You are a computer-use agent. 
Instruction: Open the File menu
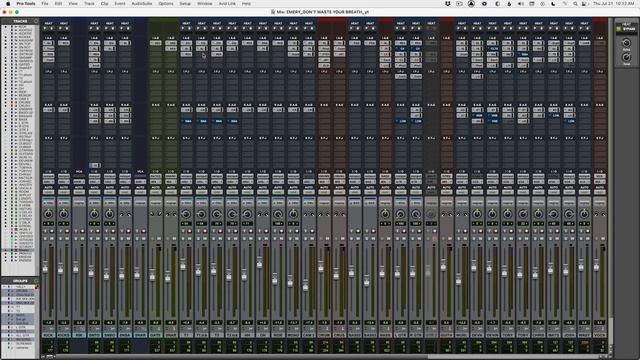click(x=45, y=4)
